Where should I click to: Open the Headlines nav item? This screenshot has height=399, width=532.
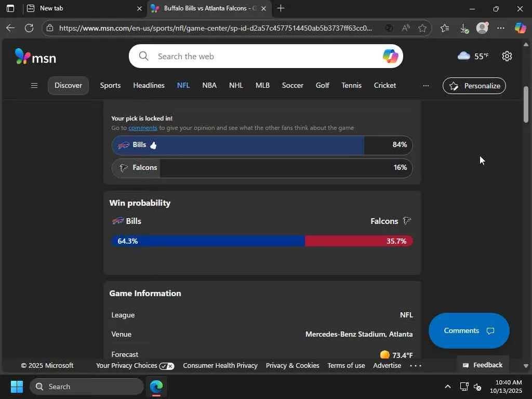click(x=149, y=86)
